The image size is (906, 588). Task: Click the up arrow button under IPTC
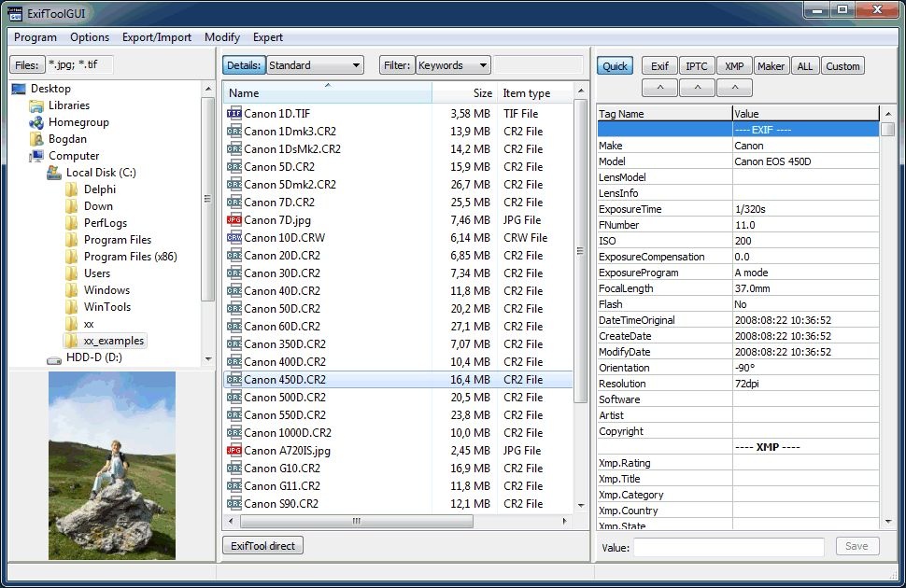[x=698, y=88]
